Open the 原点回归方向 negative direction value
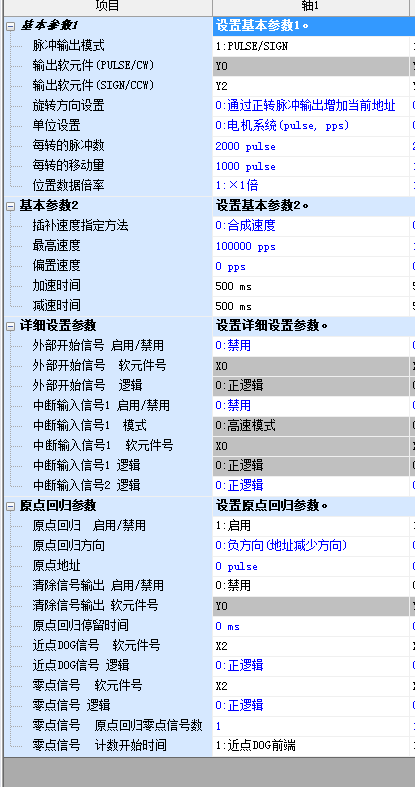The height and width of the screenshot is (787, 415). tap(311, 546)
